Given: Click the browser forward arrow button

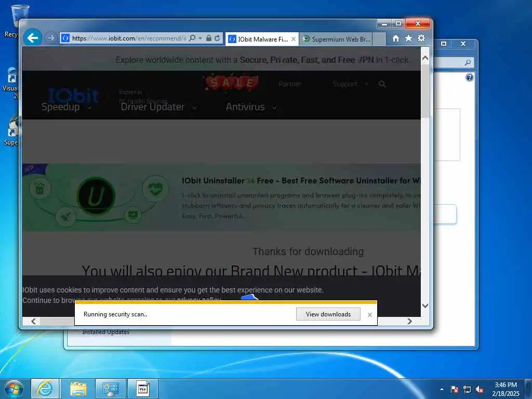Looking at the screenshot, I should coord(50,38).
